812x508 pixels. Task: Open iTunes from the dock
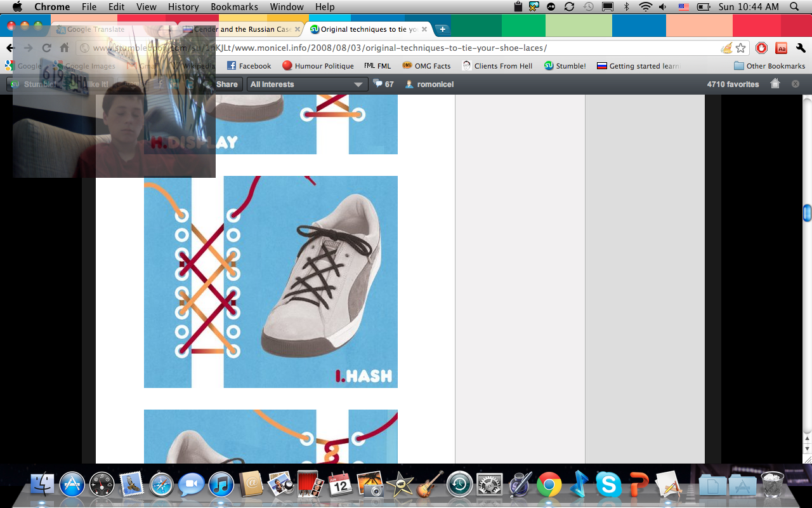click(x=221, y=485)
